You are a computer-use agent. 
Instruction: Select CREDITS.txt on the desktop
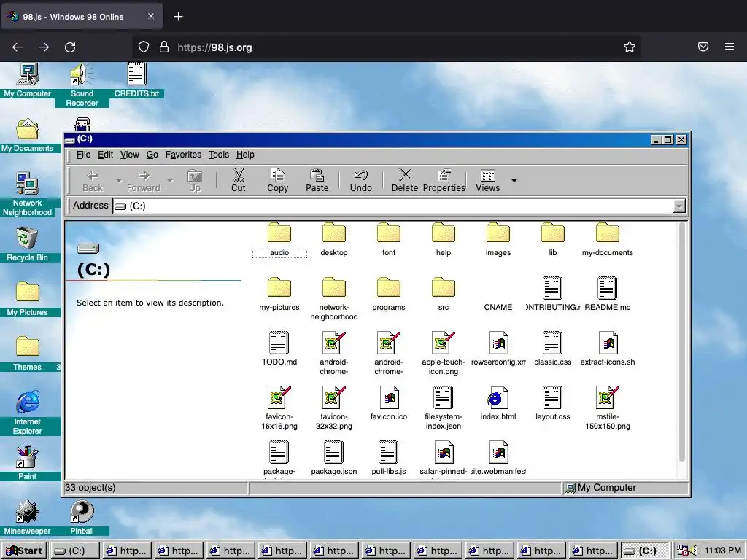point(136,80)
